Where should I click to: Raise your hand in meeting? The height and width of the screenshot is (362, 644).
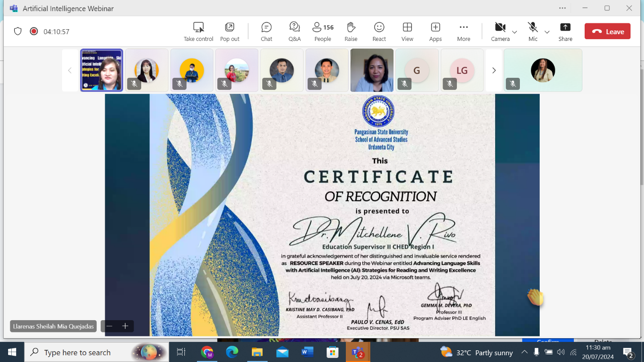click(x=351, y=31)
